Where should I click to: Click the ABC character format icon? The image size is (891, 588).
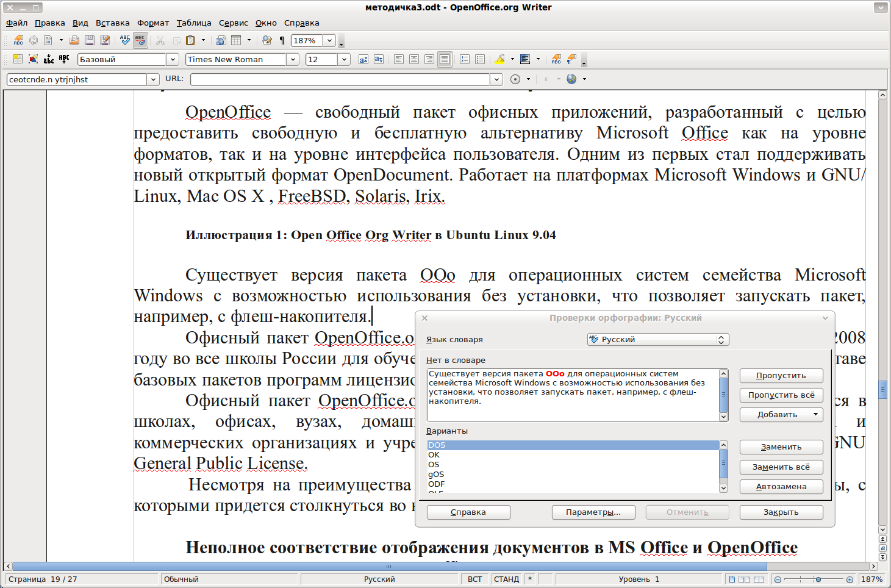[x=556, y=59]
